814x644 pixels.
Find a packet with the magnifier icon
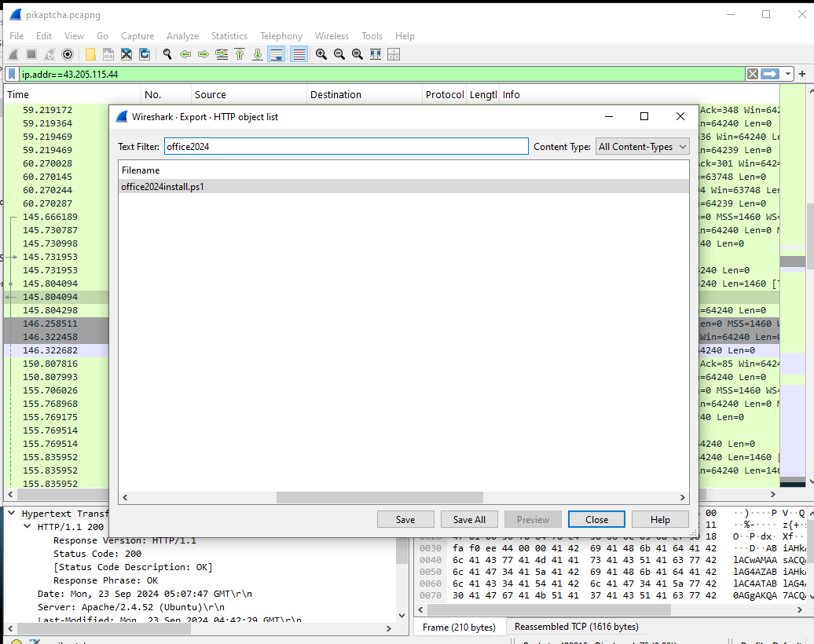coord(167,54)
